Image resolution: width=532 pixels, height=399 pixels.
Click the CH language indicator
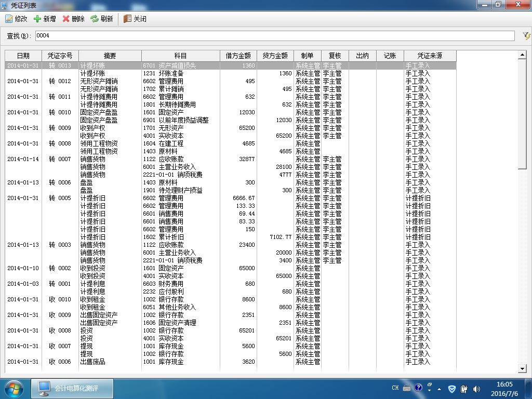point(395,388)
